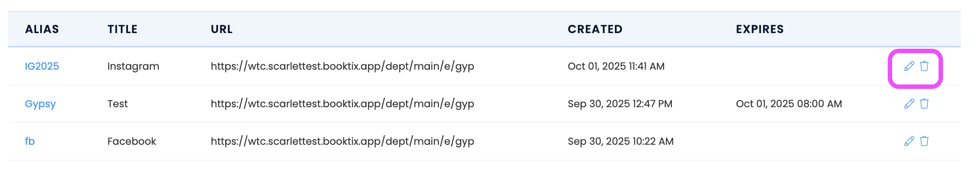Click the Sep 30, 2025 10:22 AM date
The image size is (980, 185).
click(x=620, y=141)
